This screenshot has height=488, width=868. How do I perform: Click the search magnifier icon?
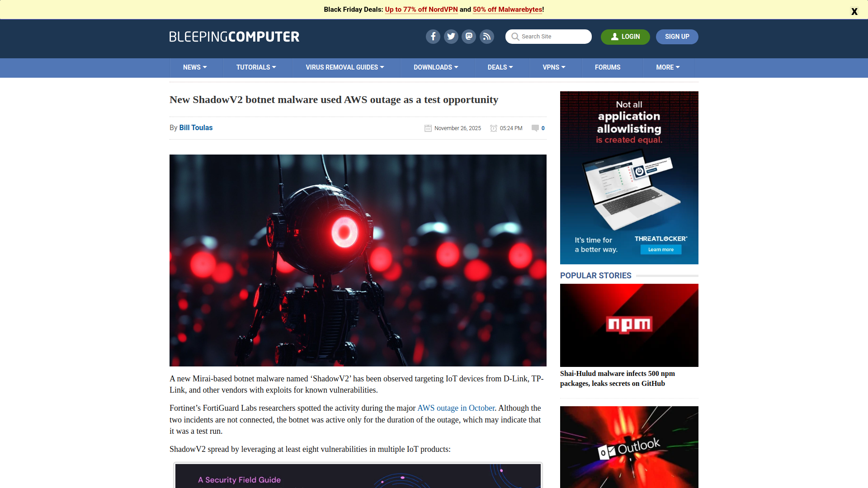pyautogui.click(x=515, y=37)
